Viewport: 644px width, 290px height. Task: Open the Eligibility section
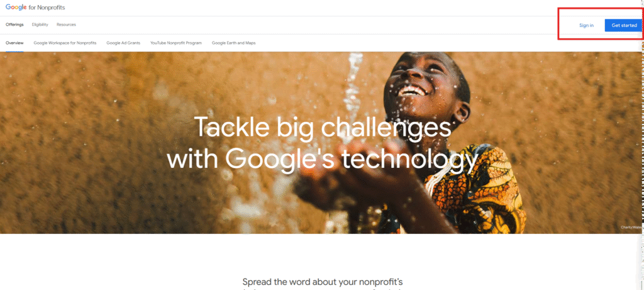(x=40, y=25)
